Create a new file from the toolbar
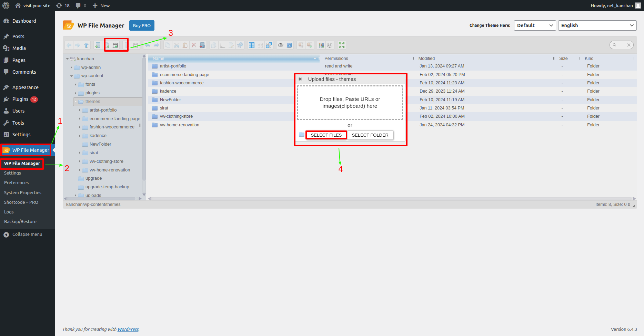 click(x=107, y=45)
